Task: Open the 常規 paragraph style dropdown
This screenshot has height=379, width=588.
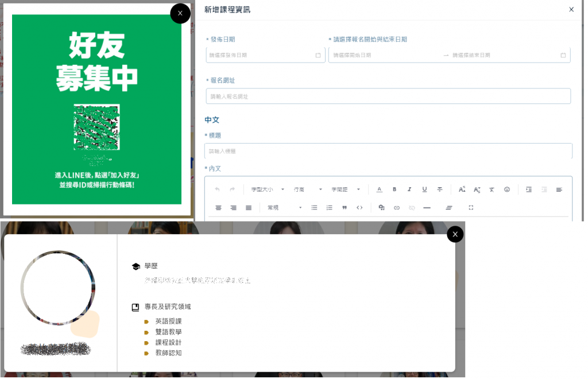Action: click(x=285, y=208)
